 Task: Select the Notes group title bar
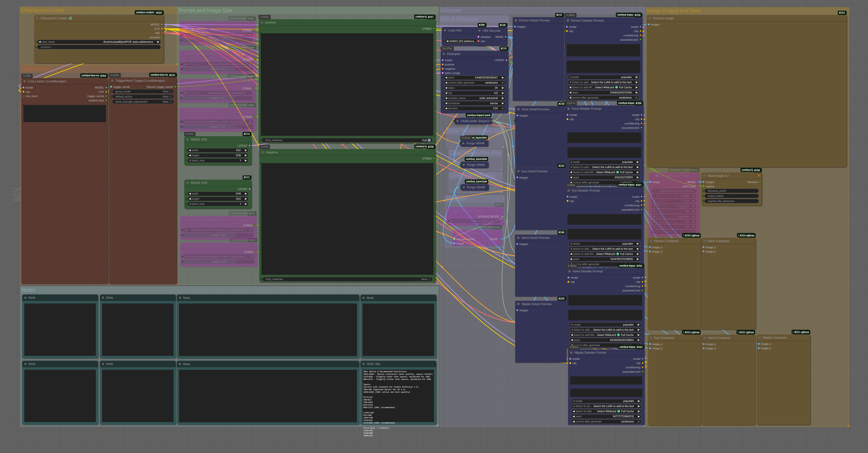(28, 290)
